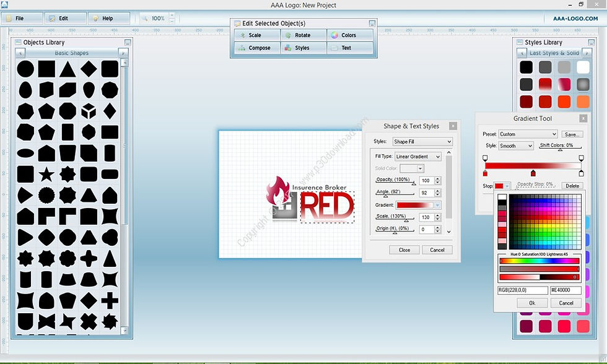The height and width of the screenshot is (364, 607).
Task: Click Ok in the color picker
Action: click(x=532, y=303)
